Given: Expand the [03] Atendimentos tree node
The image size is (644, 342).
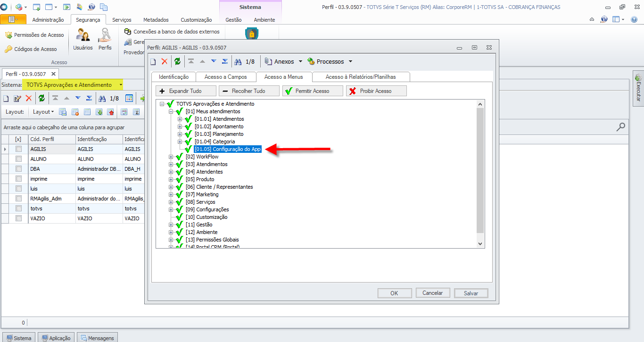Looking at the screenshot, I should (171, 164).
